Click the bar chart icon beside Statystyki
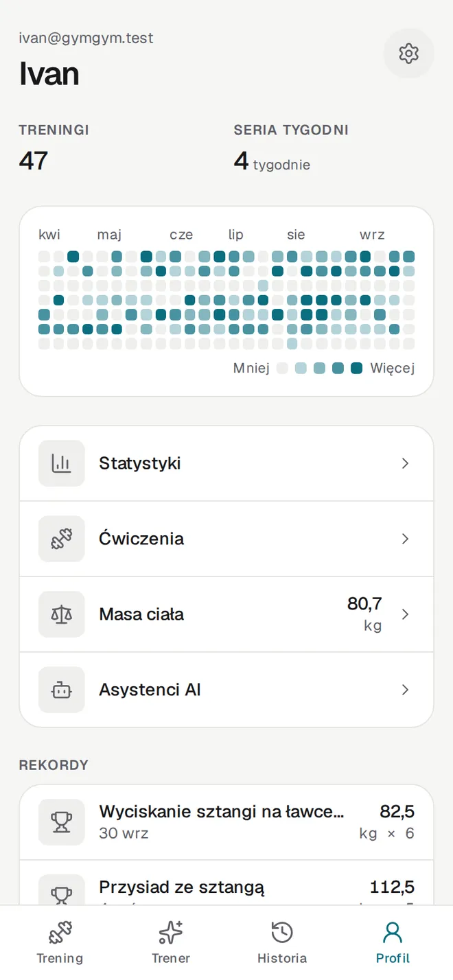The image size is (453, 980). click(x=62, y=463)
